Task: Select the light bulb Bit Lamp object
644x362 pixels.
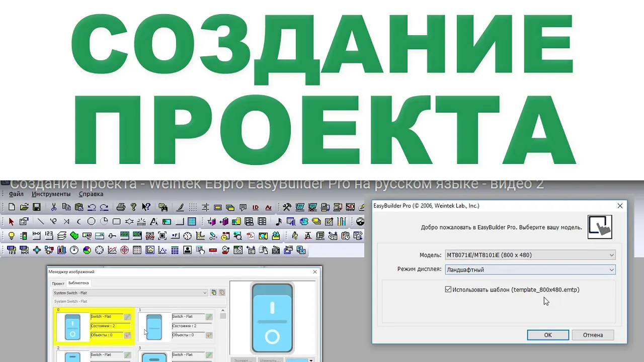Action: tap(12, 235)
